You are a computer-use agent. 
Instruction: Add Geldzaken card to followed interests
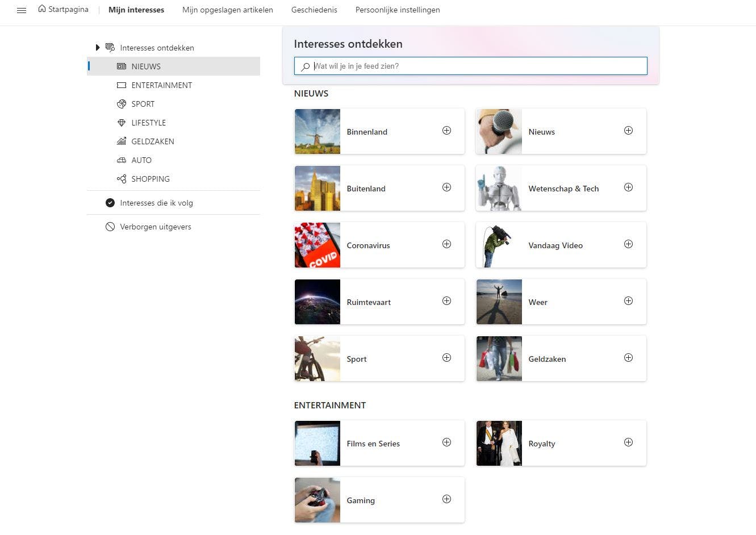[x=629, y=358]
